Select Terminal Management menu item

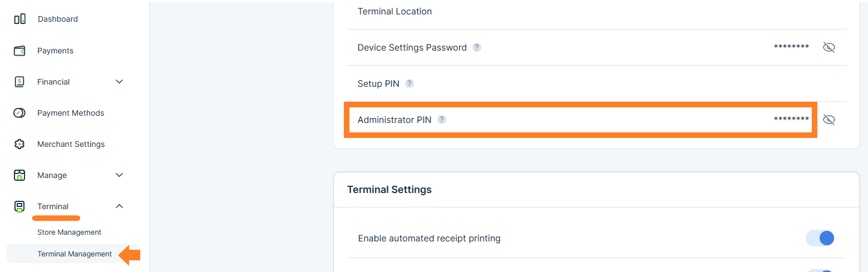click(x=75, y=254)
